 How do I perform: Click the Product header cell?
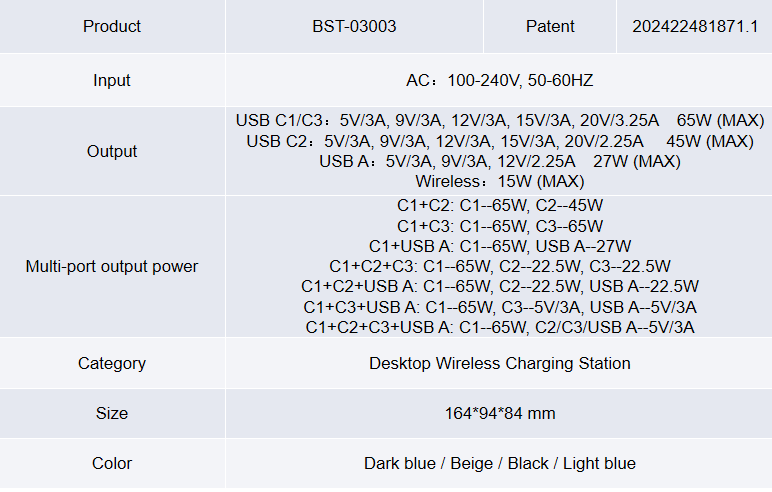(x=112, y=26)
